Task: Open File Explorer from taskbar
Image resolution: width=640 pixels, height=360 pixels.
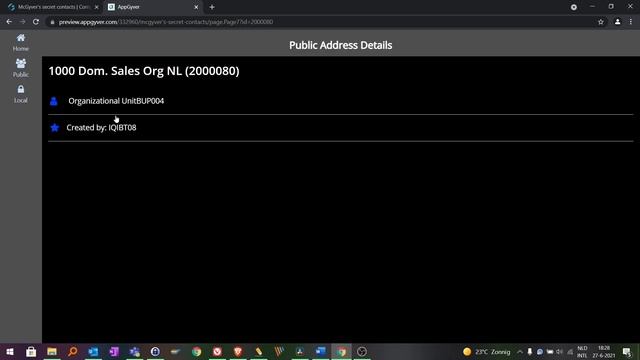Action: tap(52, 351)
